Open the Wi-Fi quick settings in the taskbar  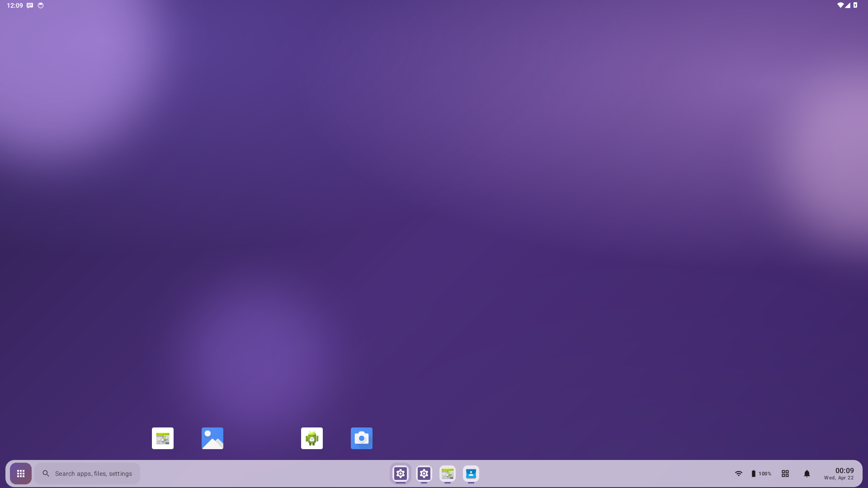[739, 474]
